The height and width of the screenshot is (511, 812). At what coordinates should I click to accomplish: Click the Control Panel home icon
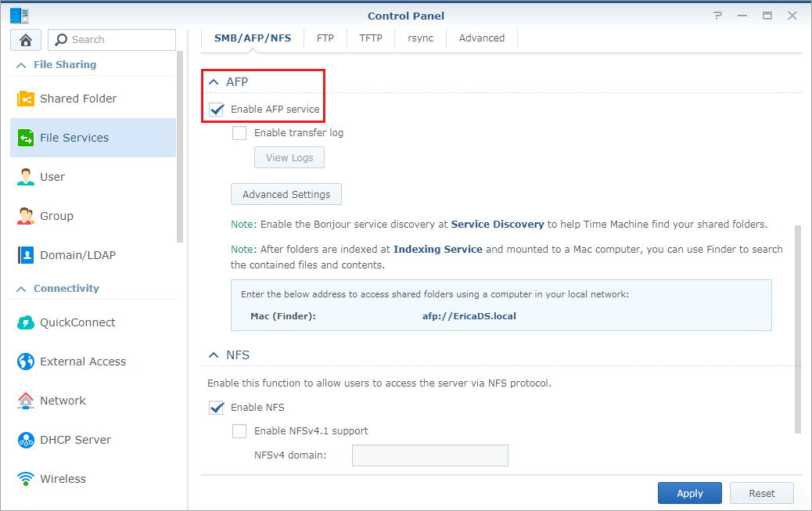pyautogui.click(x=25, y=40)
